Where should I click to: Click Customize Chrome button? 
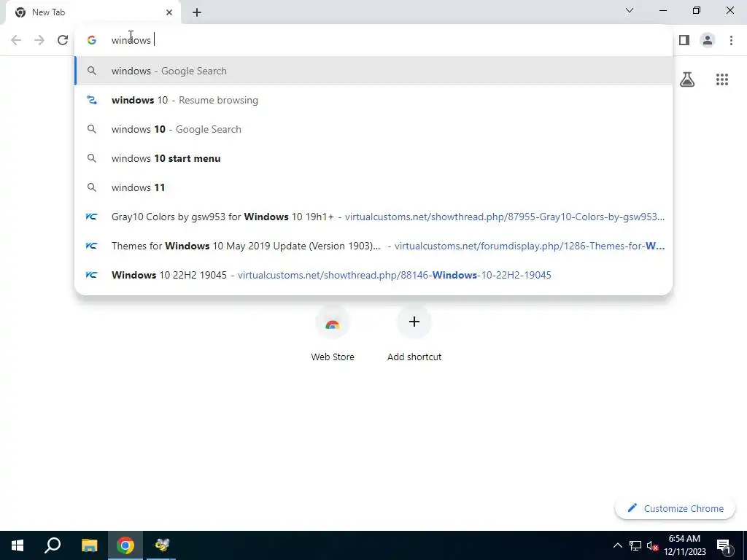(x=675, y=508)
